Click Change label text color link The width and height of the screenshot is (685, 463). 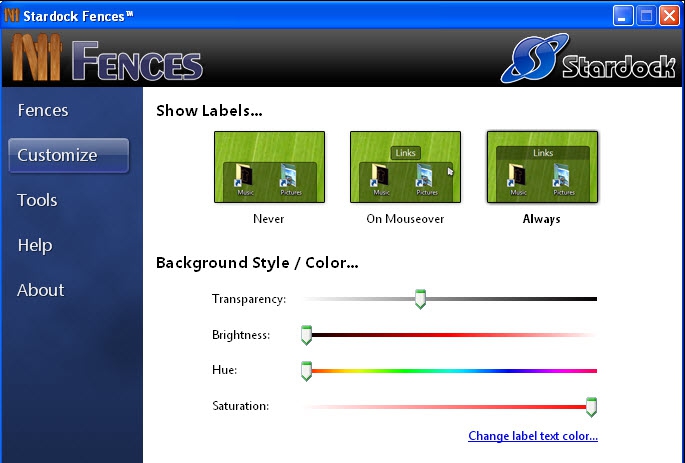tap(532, 436)
